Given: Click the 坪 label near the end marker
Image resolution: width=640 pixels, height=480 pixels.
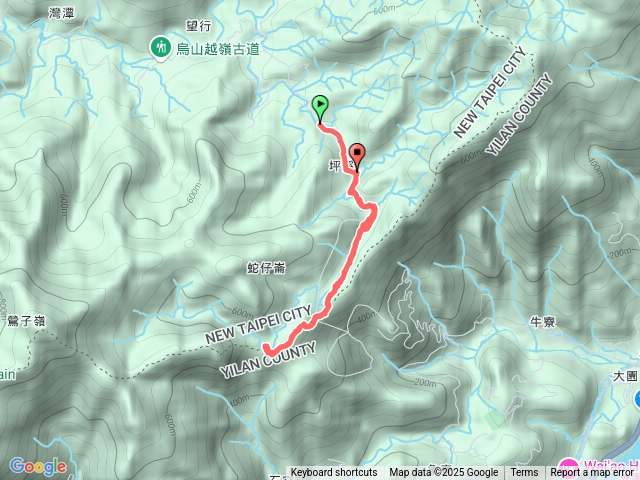Looking at the screenshot, I should pyautogui.click(x=334, y=166).
